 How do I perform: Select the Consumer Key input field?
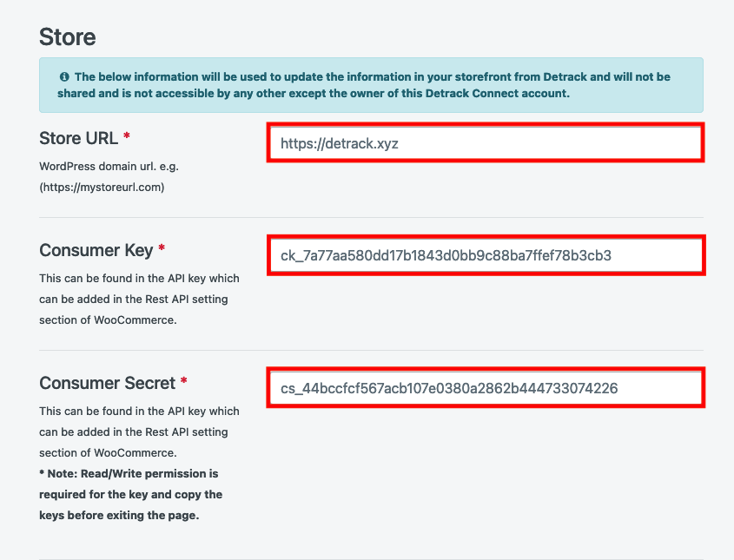click(x=486, y=255)
